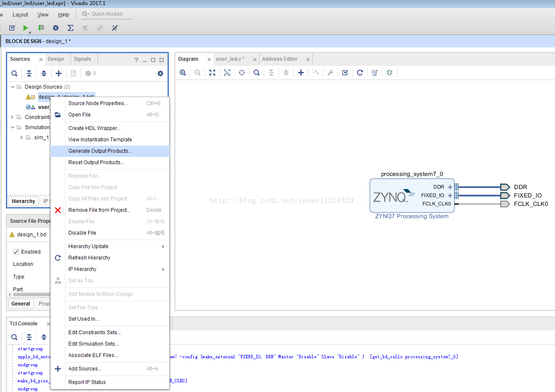Switch to the Signals tab
The width and height of the screenshot is (555, 392).
82,59
